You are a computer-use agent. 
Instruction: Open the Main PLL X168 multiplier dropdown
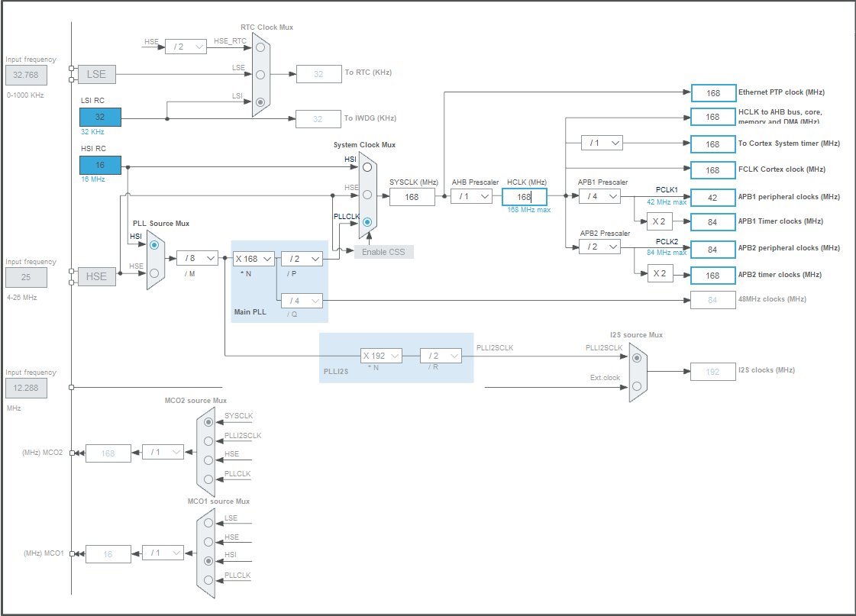[x=252, y=258]
